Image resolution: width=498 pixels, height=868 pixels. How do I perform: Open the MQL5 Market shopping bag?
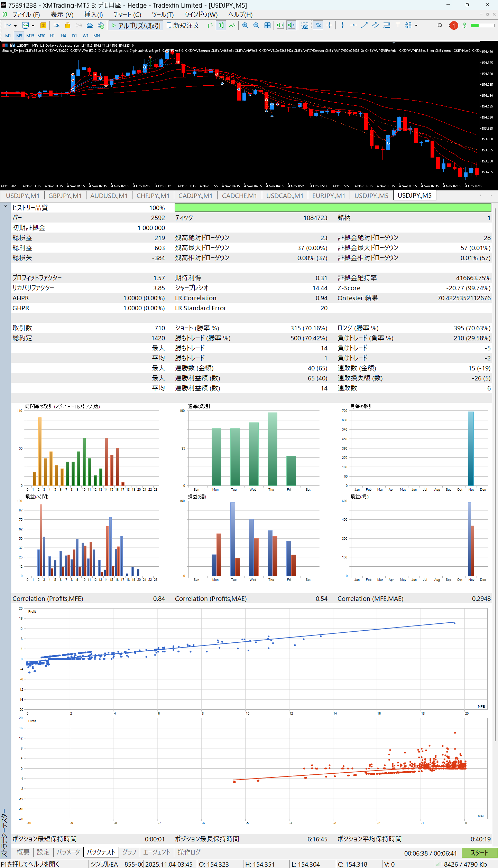pyautogui.click(x=68, y=26)
